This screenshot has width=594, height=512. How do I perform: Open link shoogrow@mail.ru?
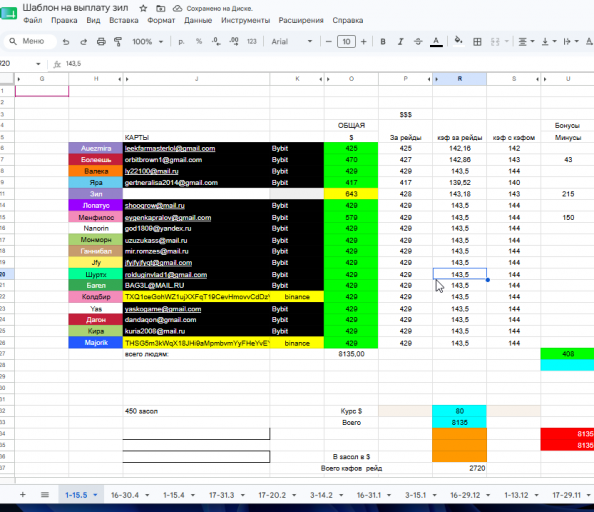pyautogui.click(x=155, y=206)
